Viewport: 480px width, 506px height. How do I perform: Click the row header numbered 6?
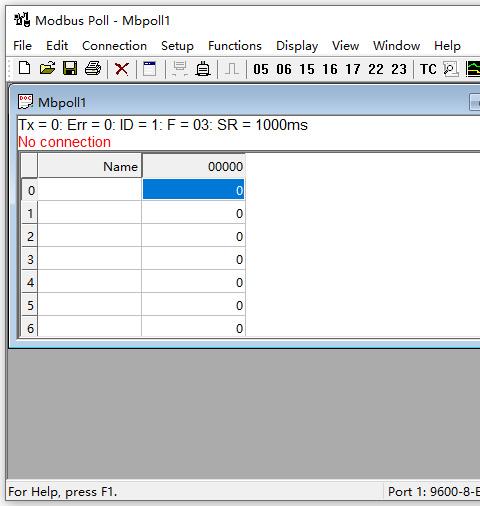30,327
